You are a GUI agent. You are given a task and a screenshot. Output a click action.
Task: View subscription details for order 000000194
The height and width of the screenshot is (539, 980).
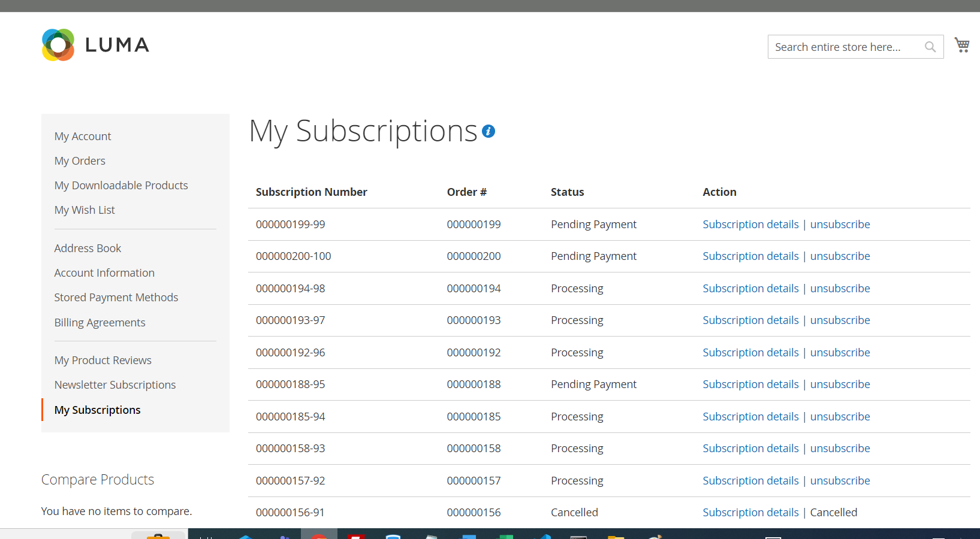coord(750,289)
